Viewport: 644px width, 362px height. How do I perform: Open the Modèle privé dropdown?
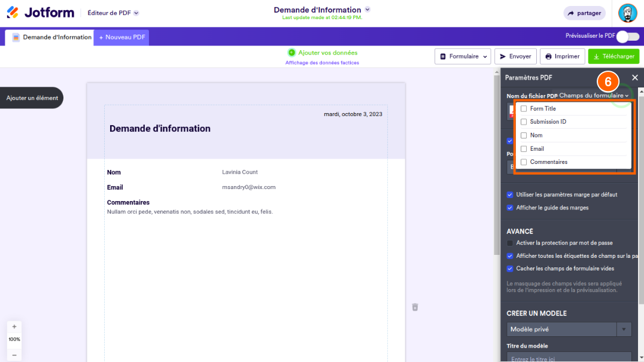pos(569,329)
